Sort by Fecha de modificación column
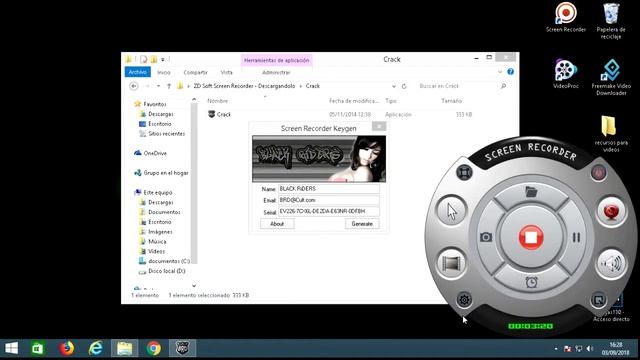This screenshot has width=640, height=360. pos(354,101)
